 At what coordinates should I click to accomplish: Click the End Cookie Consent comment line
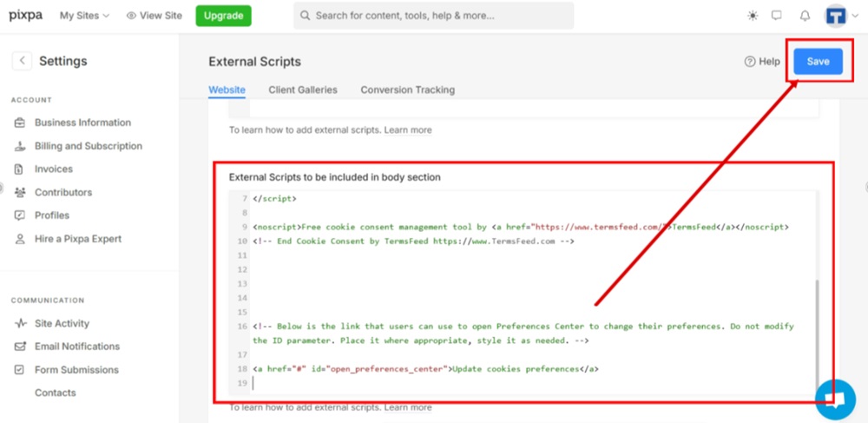413,241
